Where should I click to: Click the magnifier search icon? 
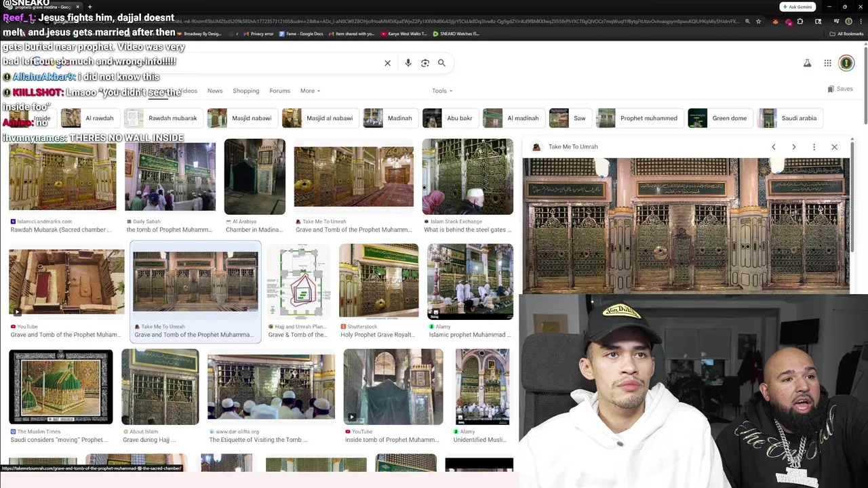click(441, 63)
